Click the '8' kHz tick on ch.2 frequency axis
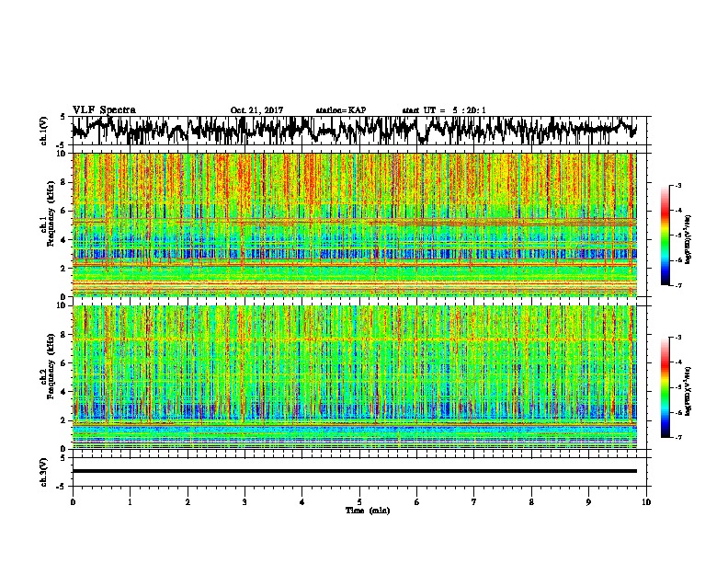 pos(65,335)
